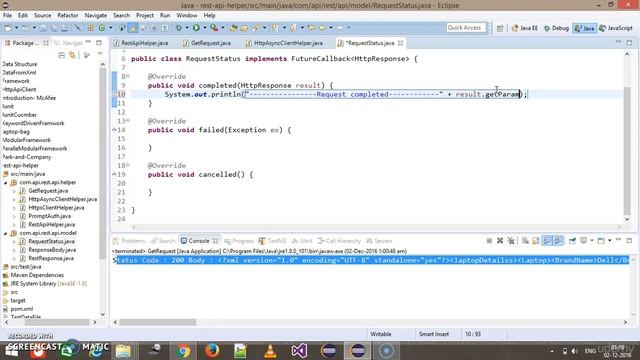This screenshot has width=640, height=360.
Task: Open the File menu
Action: point(7,16)
